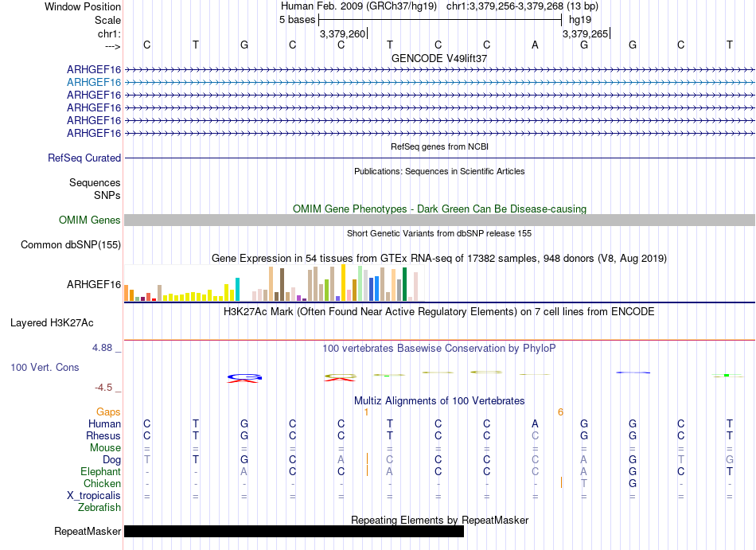Click the GTEx Gene Expression track title
Image resolution: width=756 pixels, height=550 pixels.
click(439, 259)
